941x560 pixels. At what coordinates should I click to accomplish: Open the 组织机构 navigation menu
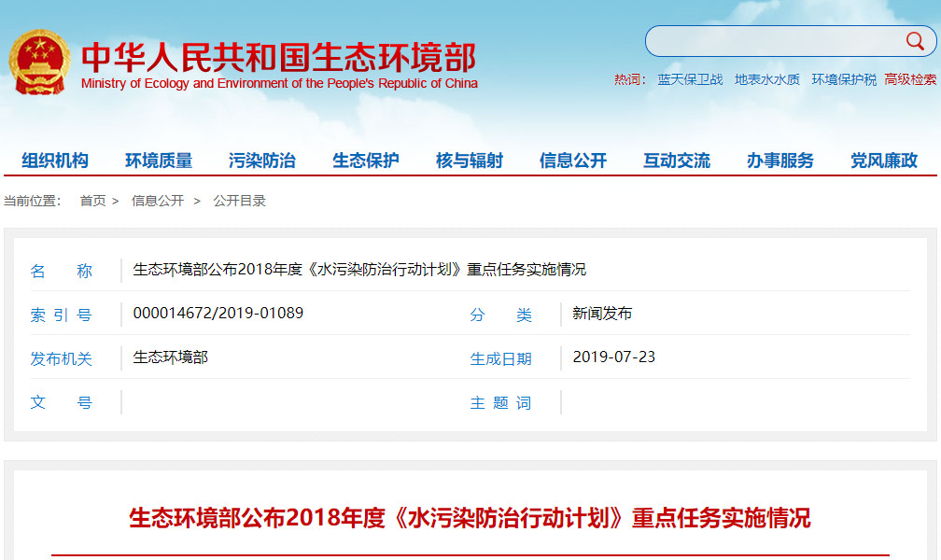(x=55, y=161)
